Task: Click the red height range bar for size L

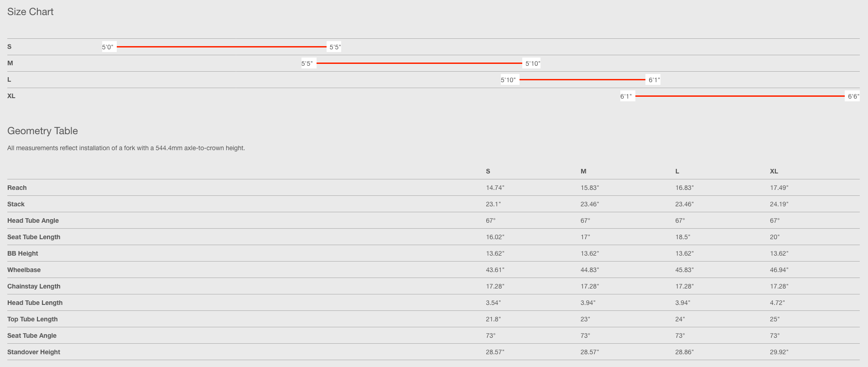Action: click(582, 80)
